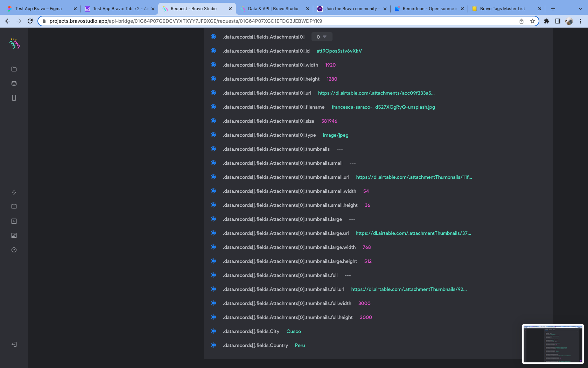
Task: Open the Attachments[0] index dropdown
Action: pos(322,37)
